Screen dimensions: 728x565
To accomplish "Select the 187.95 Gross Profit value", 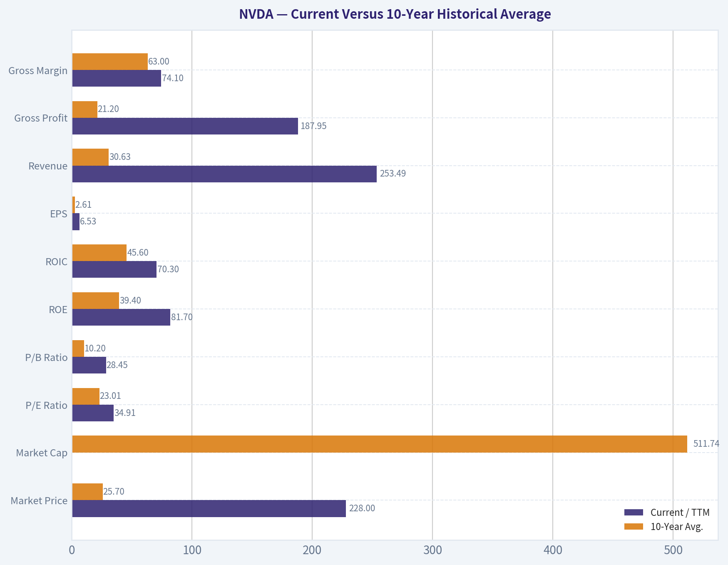I will point(313,126).
